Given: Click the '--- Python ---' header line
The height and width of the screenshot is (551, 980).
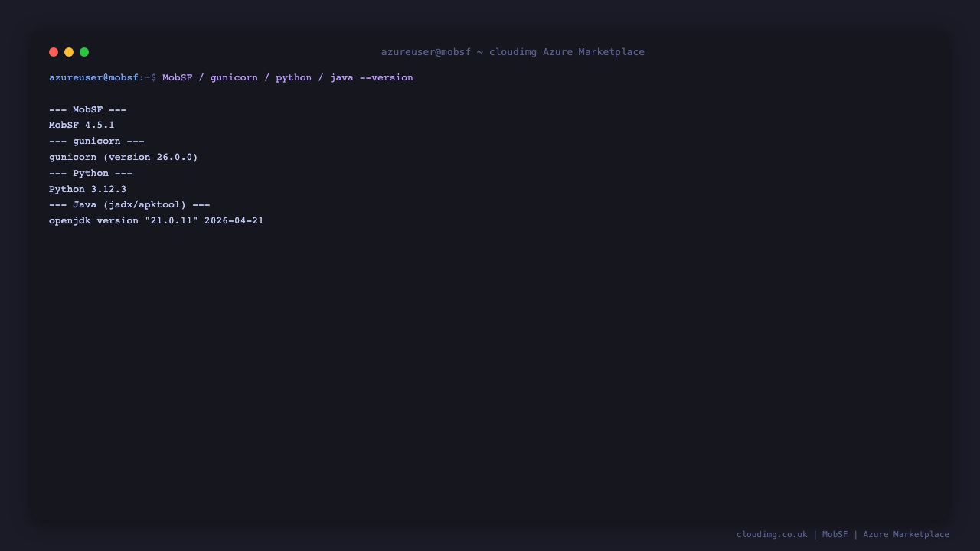Looking at the screenshot, I should (x=90, y=173).
